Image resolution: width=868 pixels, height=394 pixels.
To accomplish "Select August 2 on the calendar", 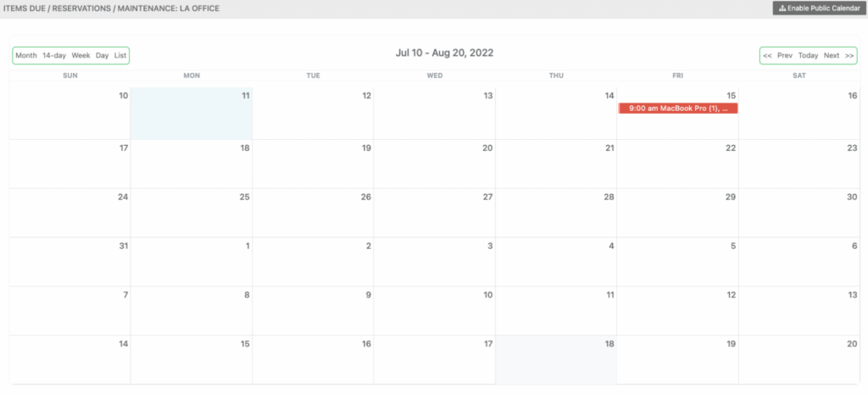I will coord(313,261).
